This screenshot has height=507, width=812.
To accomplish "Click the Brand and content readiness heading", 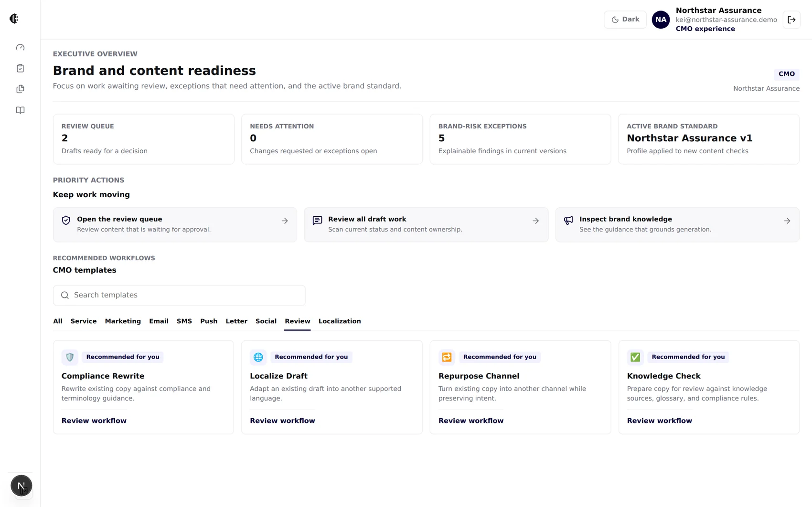I will pos(154,71).
